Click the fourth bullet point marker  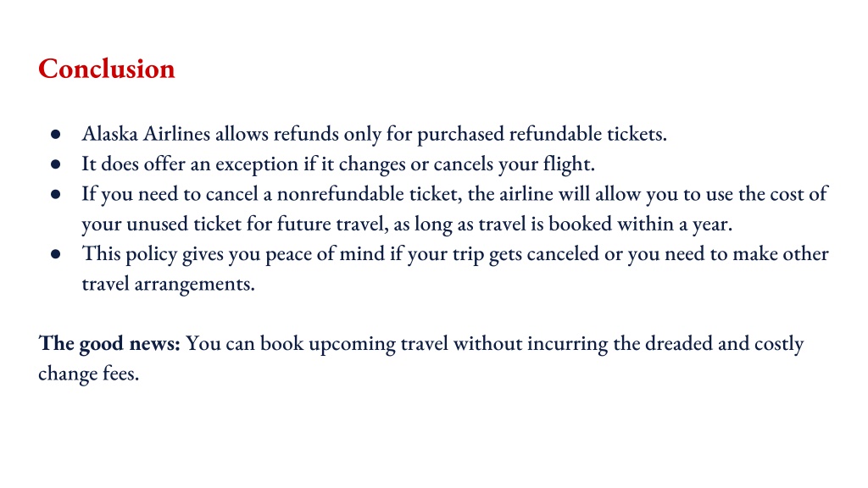pyautogui.click(x=55, y=254)
